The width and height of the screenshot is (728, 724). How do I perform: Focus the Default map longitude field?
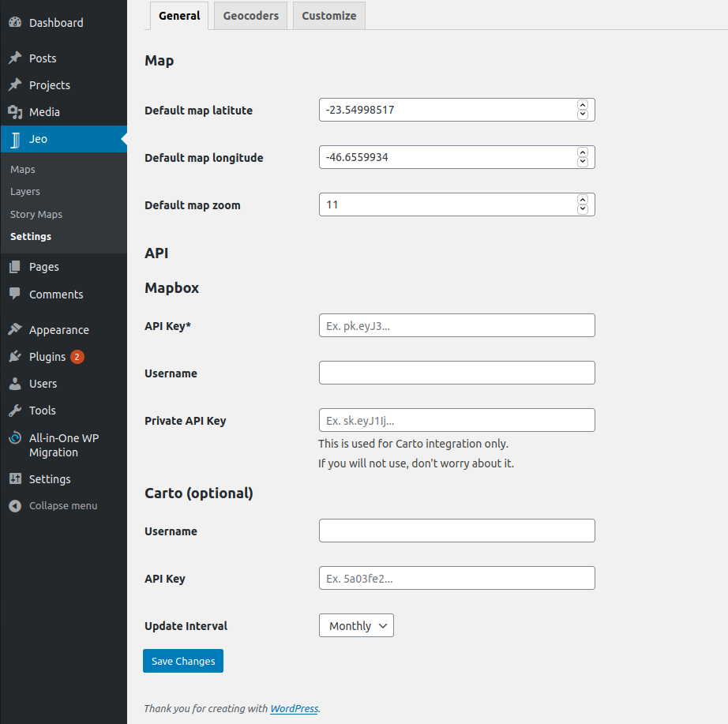coord(457,157)
